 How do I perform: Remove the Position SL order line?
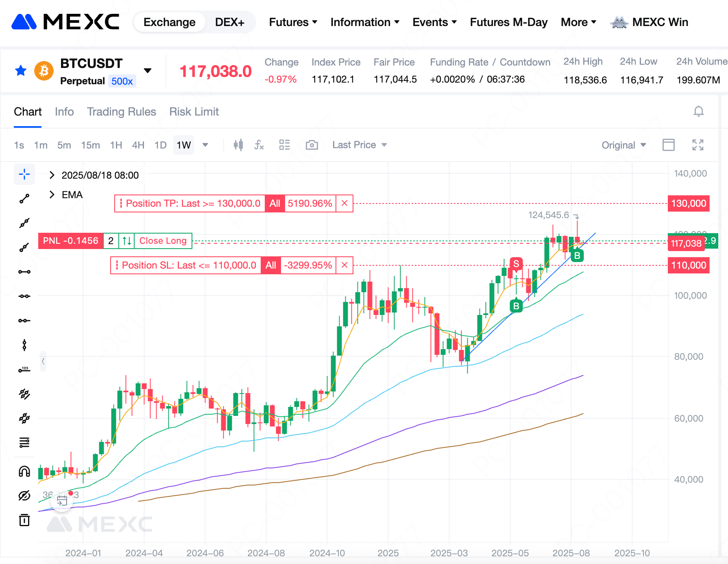344,265
